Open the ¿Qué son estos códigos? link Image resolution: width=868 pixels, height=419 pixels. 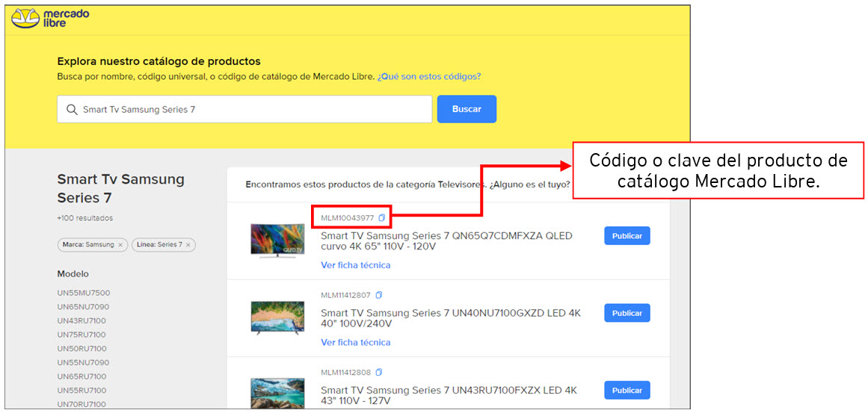(428, 77)
